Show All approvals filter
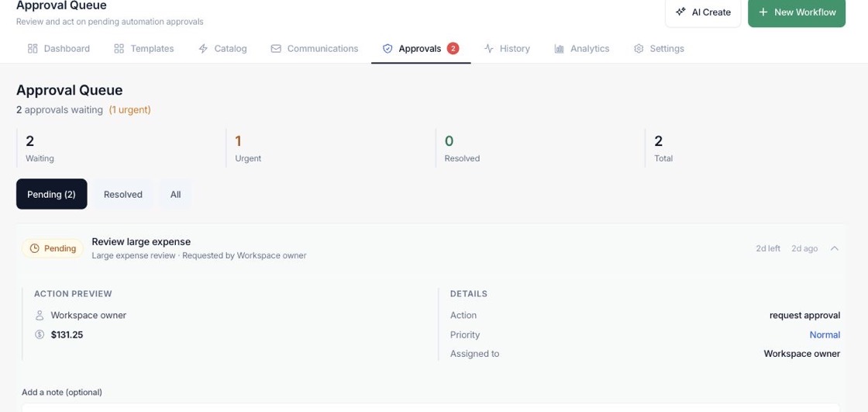The height and width of the screenshot is (412, 868). click(x=175, y=194)
